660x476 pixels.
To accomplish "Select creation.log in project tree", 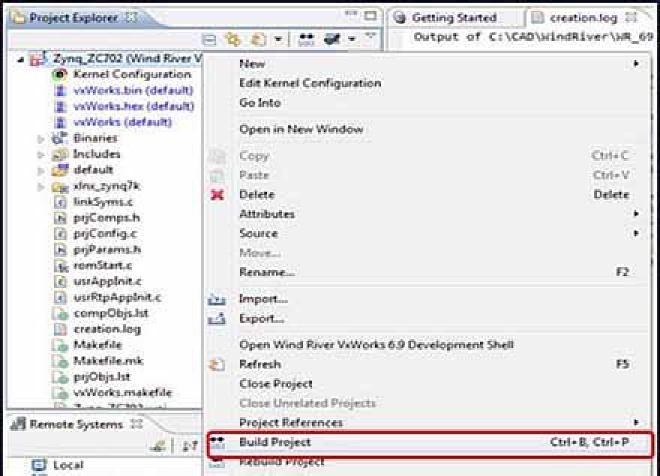I will [x=107, y=329].
